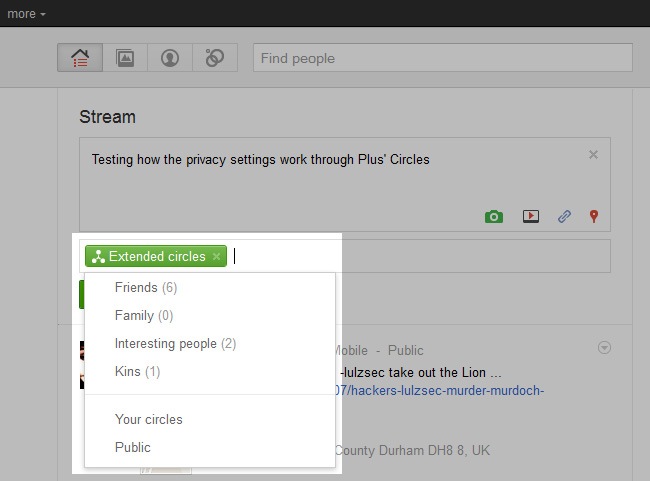The width and height of the screenshot is (650, 481).
Task: Close the share box with X
Action: tap(593, 155)
